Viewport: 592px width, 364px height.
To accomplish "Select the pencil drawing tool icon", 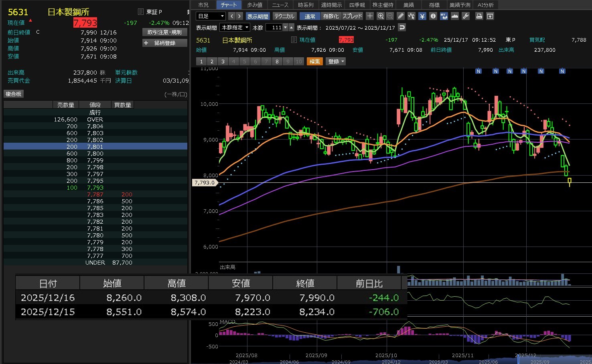I will (400, 16).
